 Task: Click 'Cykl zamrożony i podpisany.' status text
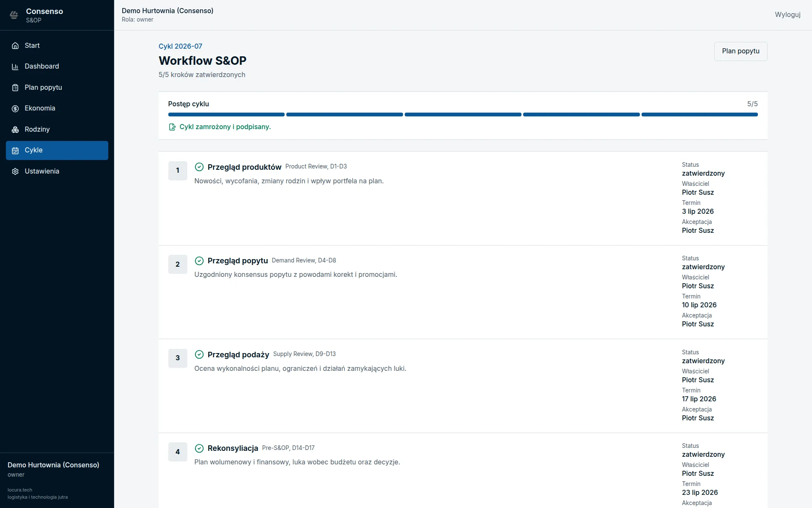pos(225,127)
